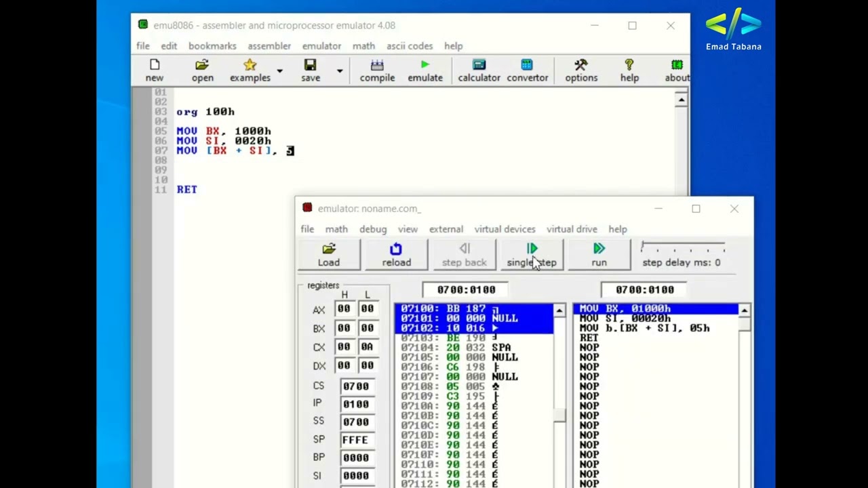This screenshot has width=868, height=488.
Task: Expand the save dropdown arrow
Action: [x=340, y=70]
